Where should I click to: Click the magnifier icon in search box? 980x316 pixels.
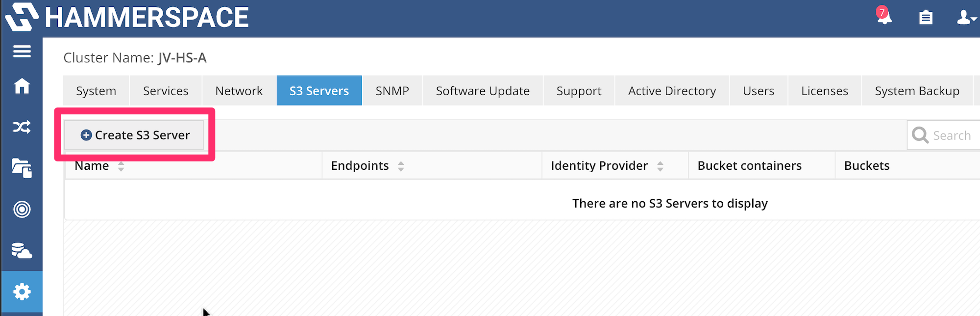920,135
